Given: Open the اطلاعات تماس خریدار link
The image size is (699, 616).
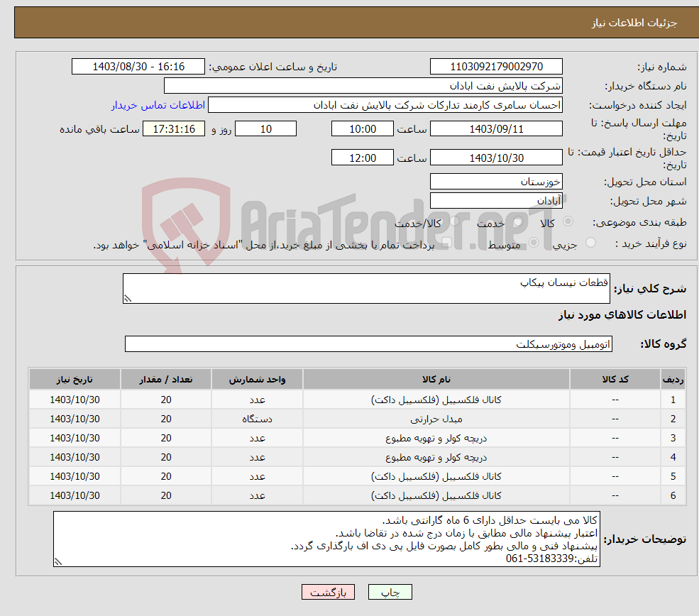Looking at the screenshot, I should 158,105.
